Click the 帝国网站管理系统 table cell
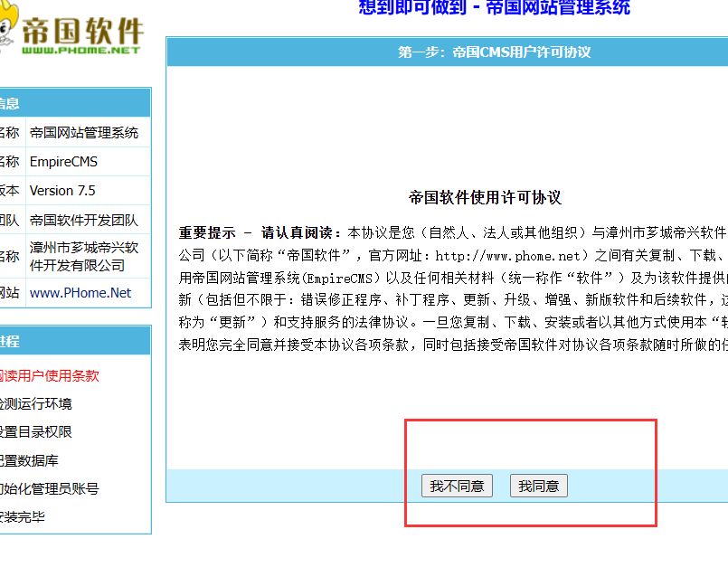The image size is (728, 586). pyautogui.click(x=84, y=133)
